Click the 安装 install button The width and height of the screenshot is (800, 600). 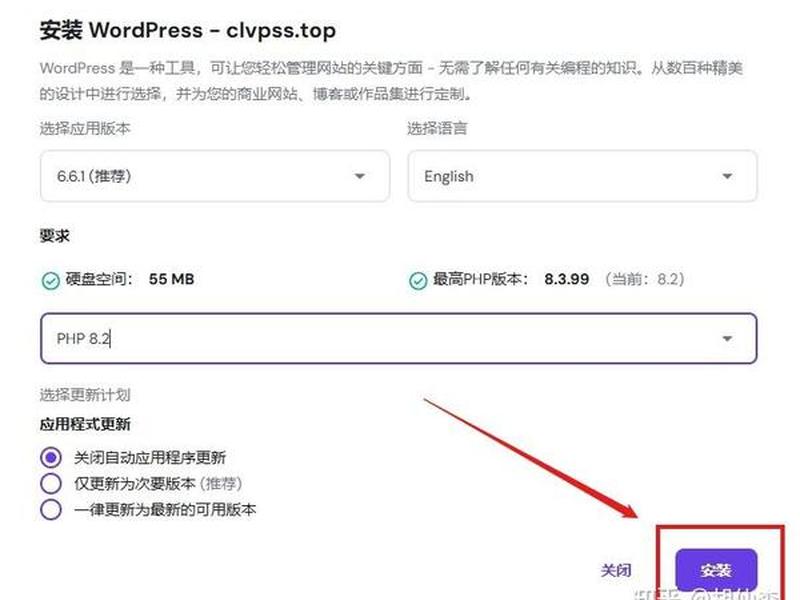click(x=716, y=570)
